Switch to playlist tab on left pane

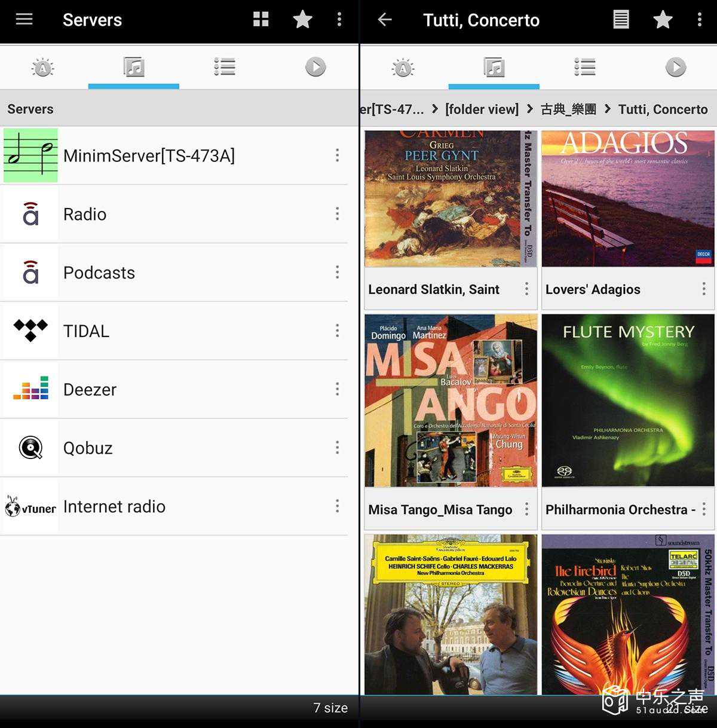click(225, 67)
